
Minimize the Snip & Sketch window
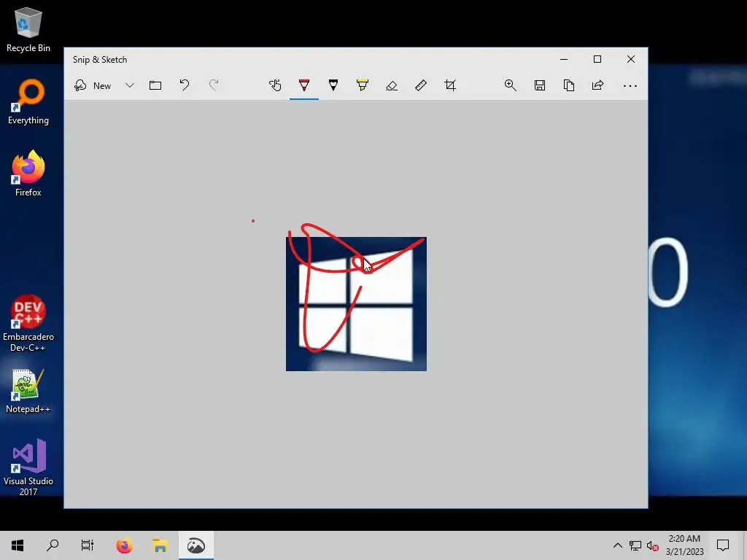[564, 60]
